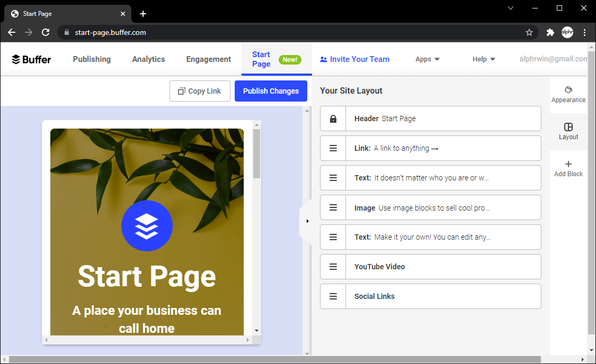Click 'A place your business can call home' text
The height and width of the screenshot is (364, 596).
tap(147, 319)
